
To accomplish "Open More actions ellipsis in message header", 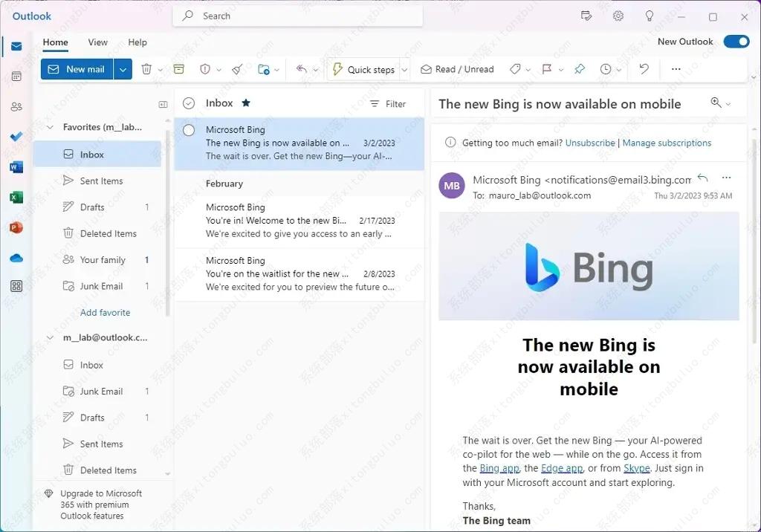I will [x=726, y=178].
